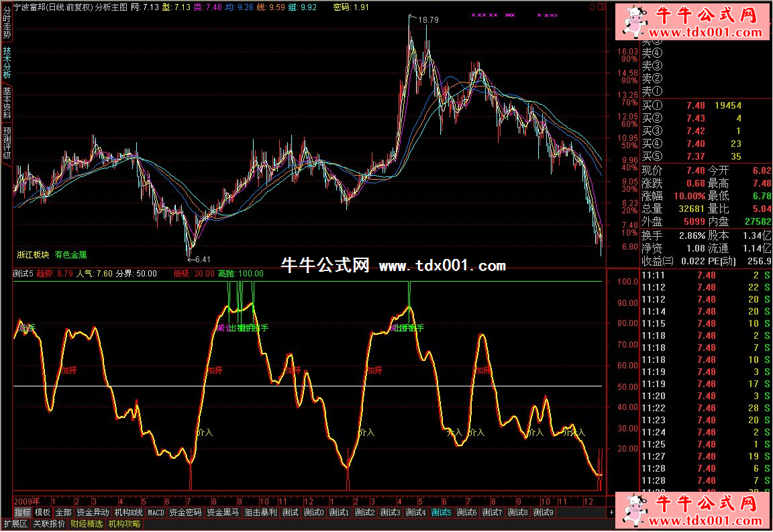Image resolution: width=773 pixels, height=532 pixels.
Task: Click the 模板 tab at bottom left
Action: 42,513
